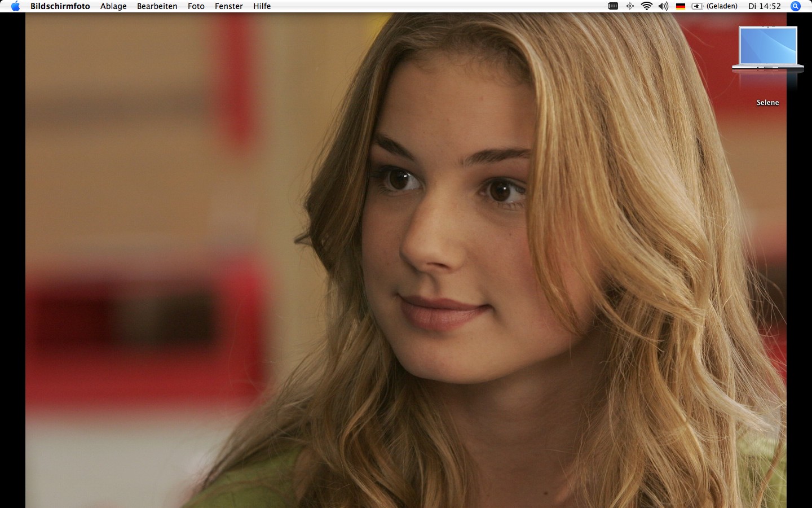This screenshot has height=508, width=812.
Task: Click the (Geladen) battery status text
Action: [722, 6]
